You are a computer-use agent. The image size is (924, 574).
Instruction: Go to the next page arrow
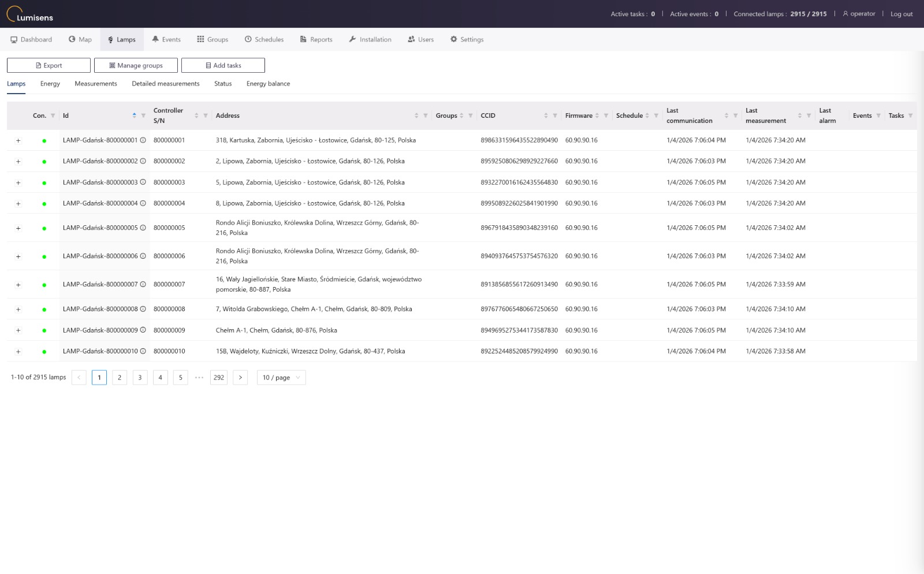coord(240,378)
